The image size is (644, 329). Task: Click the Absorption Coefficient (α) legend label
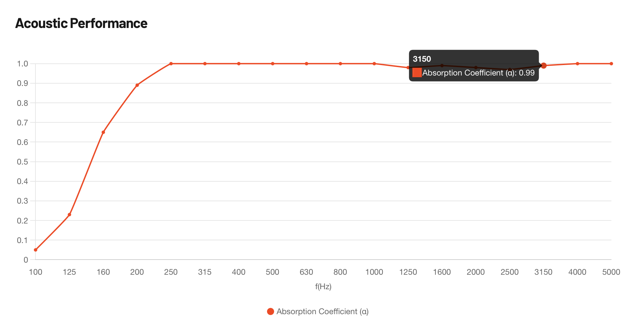(322, 311)
